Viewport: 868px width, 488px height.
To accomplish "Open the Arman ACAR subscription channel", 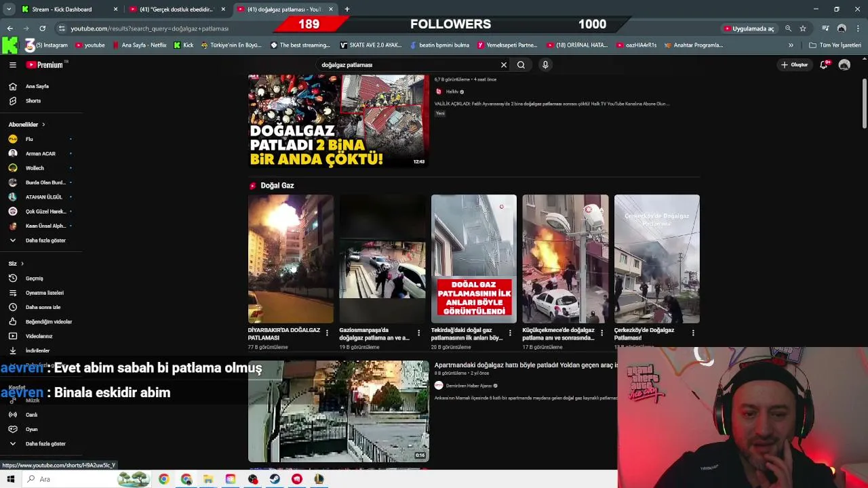I will coord(39,154).
